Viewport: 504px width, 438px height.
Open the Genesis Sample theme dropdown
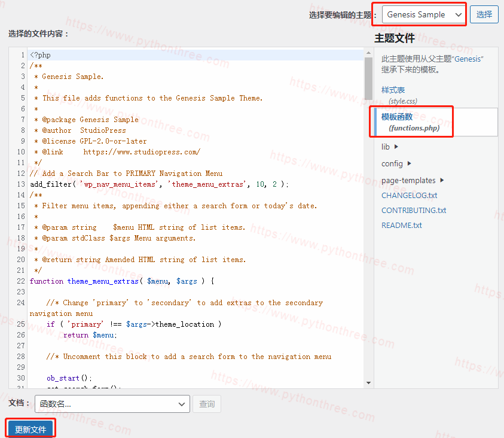coord(424,15)
